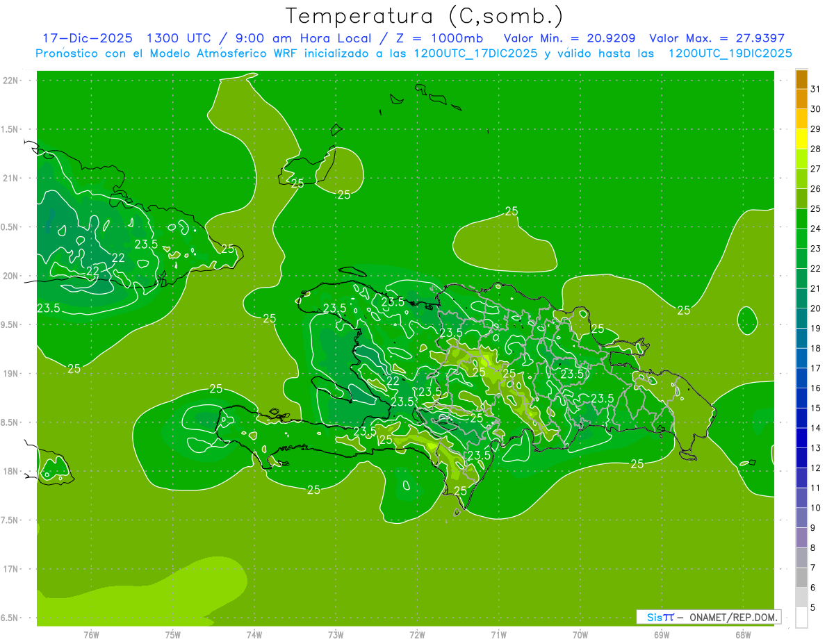Click the legend color band between 24 and 25

point(801,220)
